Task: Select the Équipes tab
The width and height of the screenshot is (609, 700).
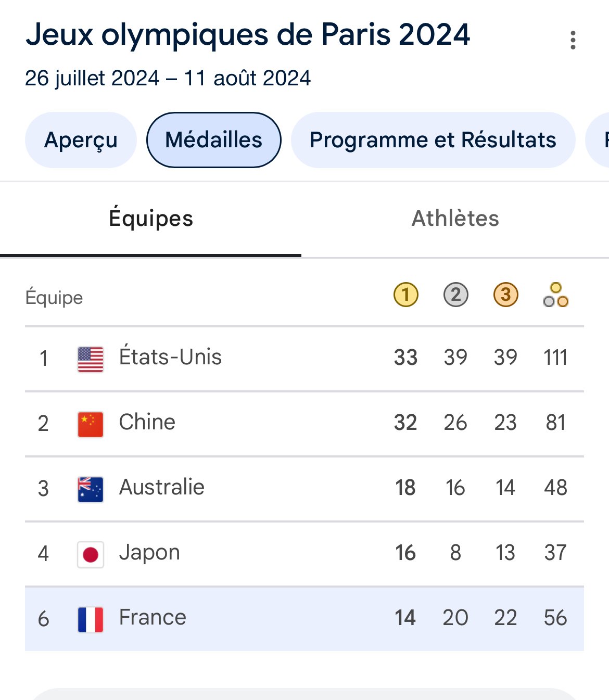Action: pyautogui.click(x=151, y=219)
